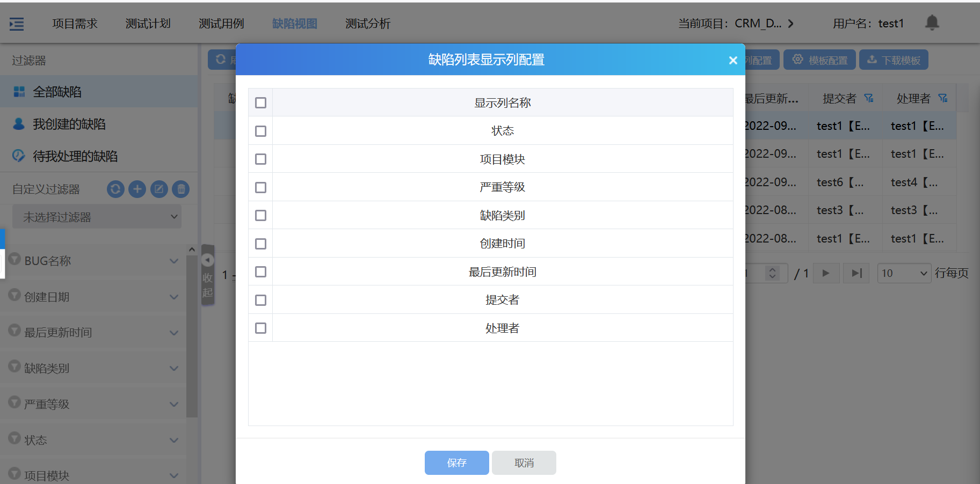Enable the 严重等级 column checkbox
This screenshot has width=980, height=484.
(x=260, y=187)
